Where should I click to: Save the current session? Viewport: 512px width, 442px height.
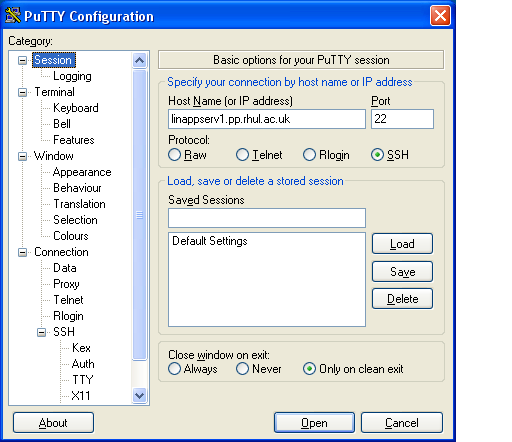pos(402,272)
